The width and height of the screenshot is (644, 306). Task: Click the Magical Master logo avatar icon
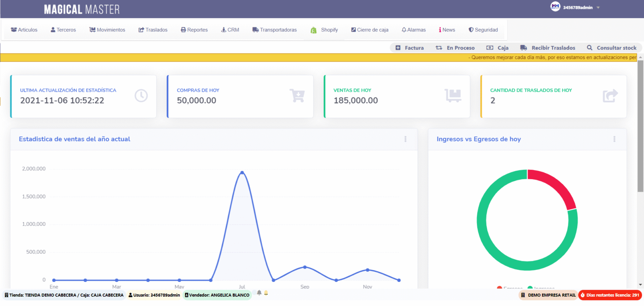(x=555, y=6)
